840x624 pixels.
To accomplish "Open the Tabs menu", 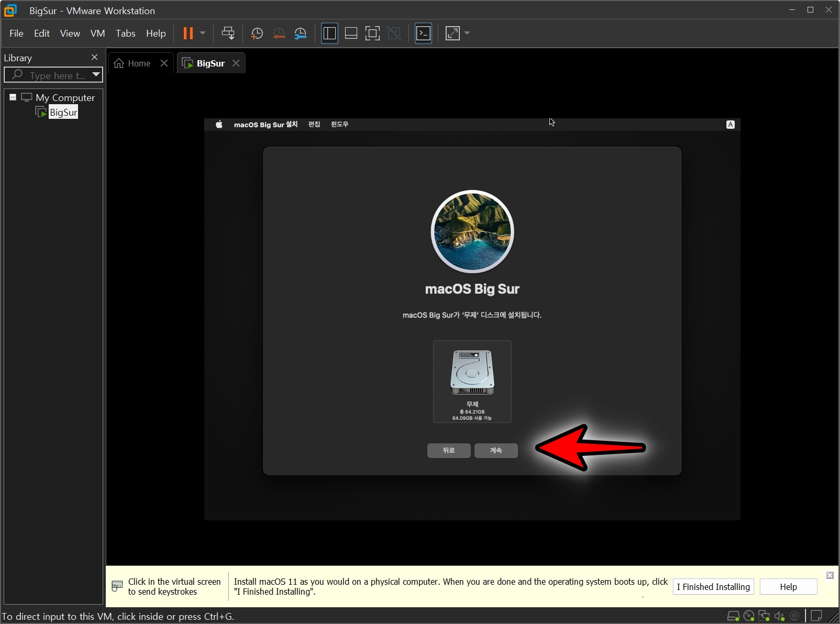I will [126, 34].
